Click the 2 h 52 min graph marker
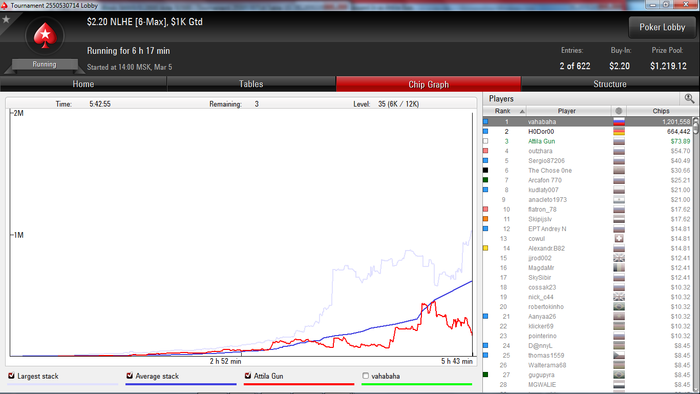 [225, 361]
